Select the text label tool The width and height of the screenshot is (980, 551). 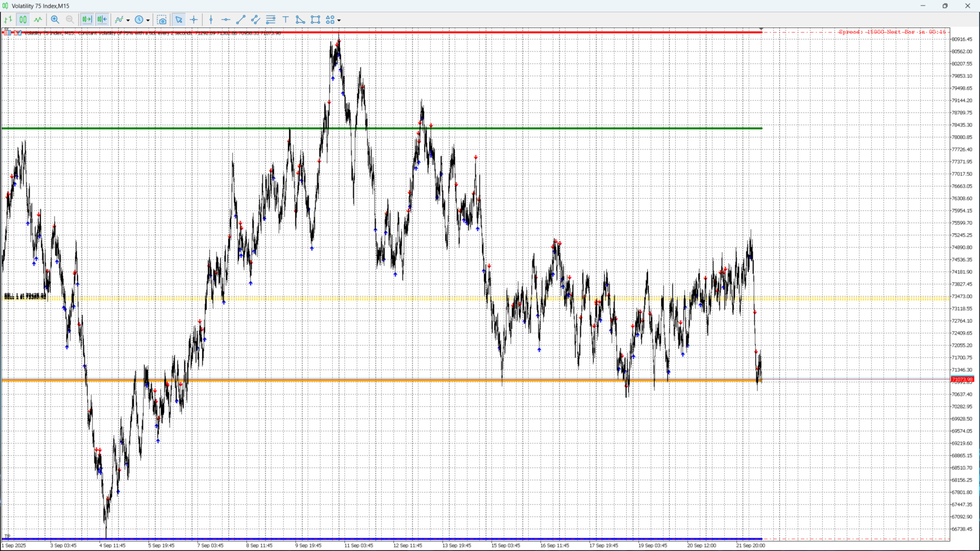[x=286, y=20]
